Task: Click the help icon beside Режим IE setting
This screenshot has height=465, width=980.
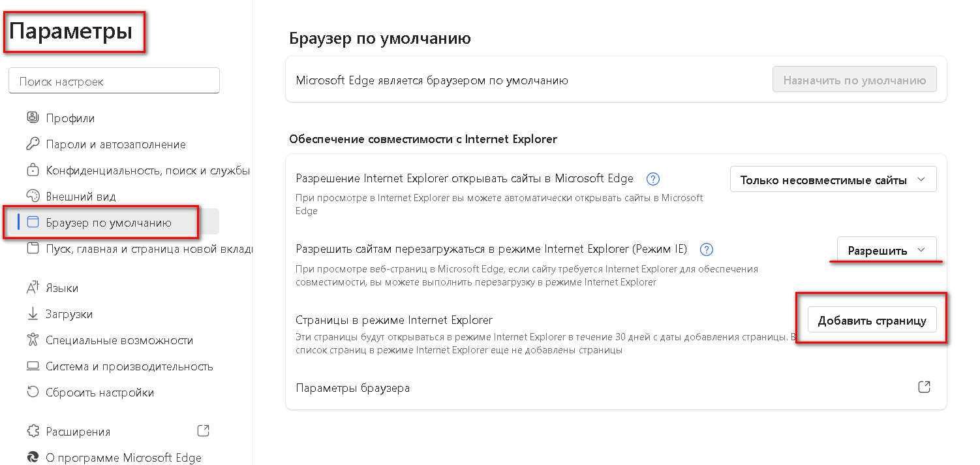Action: [707, 249]
